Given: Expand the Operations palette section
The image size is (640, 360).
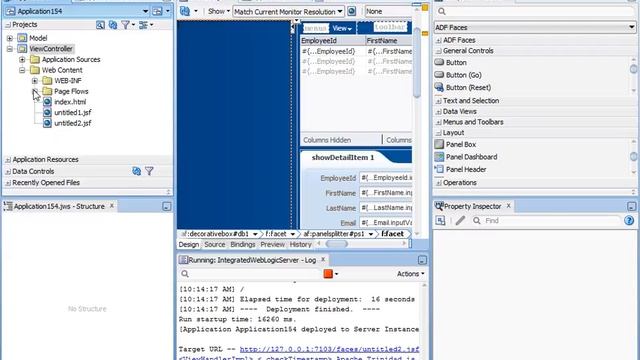Looking at the screenshot, I should pos(438,183).
